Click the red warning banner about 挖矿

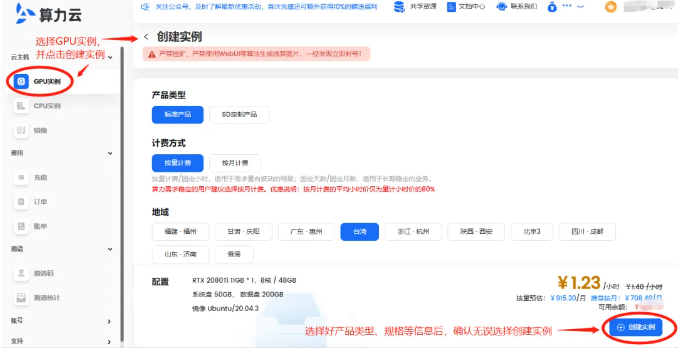click(x=257, y=54)
